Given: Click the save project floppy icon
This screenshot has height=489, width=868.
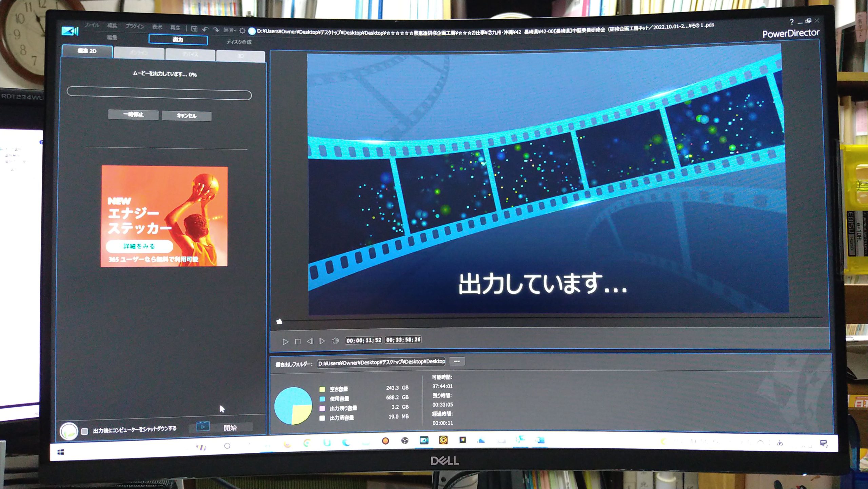Looking at the screenshot, I should (x=194, y=29).
